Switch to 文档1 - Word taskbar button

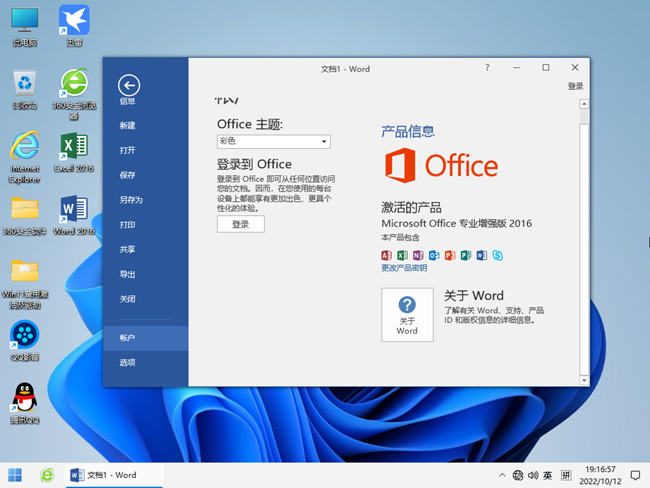(x=114, y=475)
